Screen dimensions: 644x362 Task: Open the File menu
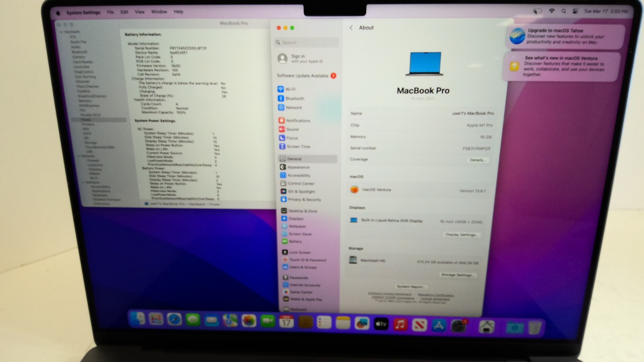point(110,12)
